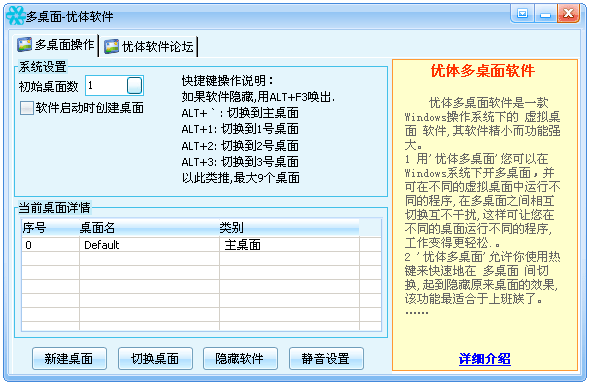Click the 切换到主桌面 shortcut line
This screenshot has height=386, width=590.
click(240, 113)
